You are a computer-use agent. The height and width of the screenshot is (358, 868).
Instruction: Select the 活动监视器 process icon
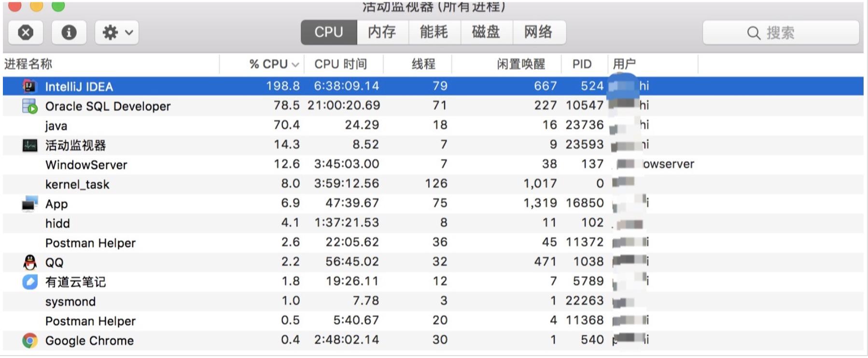[x=29, y=145]
